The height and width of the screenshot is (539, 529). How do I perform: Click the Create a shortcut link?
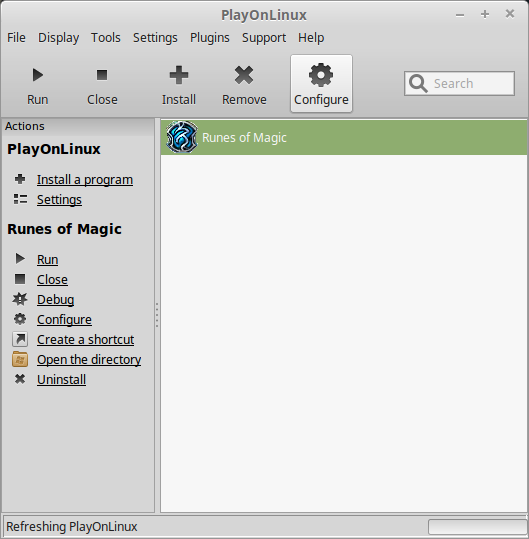(86, 339)
